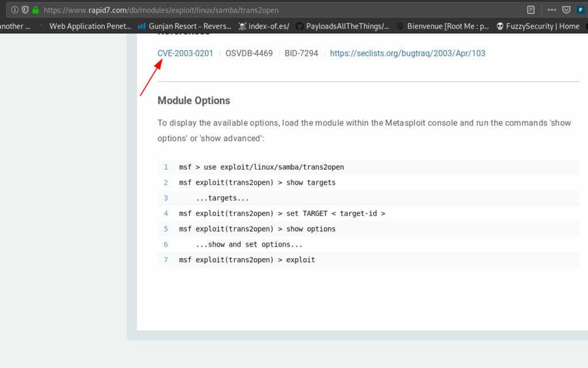Screen dimensions: 588x368
Task: Toggle Reader View icon in address bar
Action: pyautogui.click(x=531, y=10)
